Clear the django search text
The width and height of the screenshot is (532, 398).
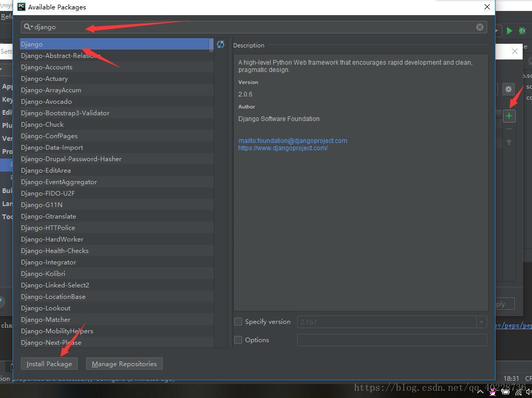click(x=479, y=27)
